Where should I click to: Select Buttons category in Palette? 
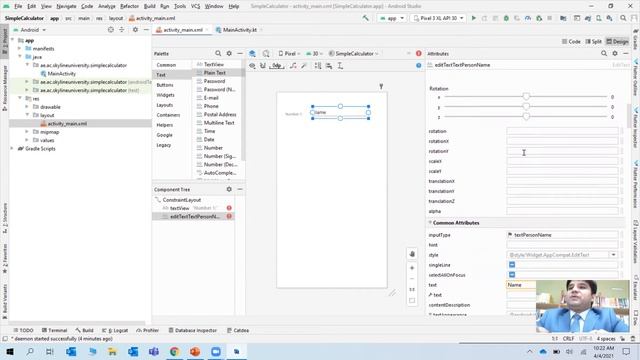(165, 85)
